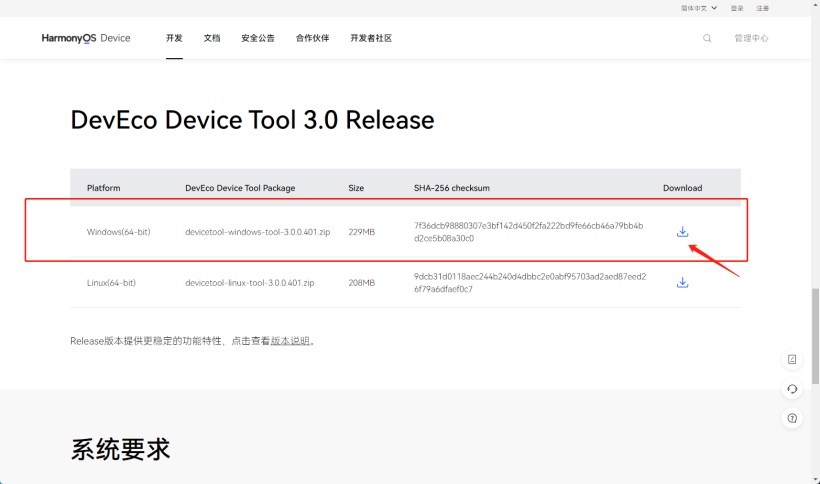Download the Linux(64-bit) tool package
This screenshot has width=820, height=484.
coord(682,283)
